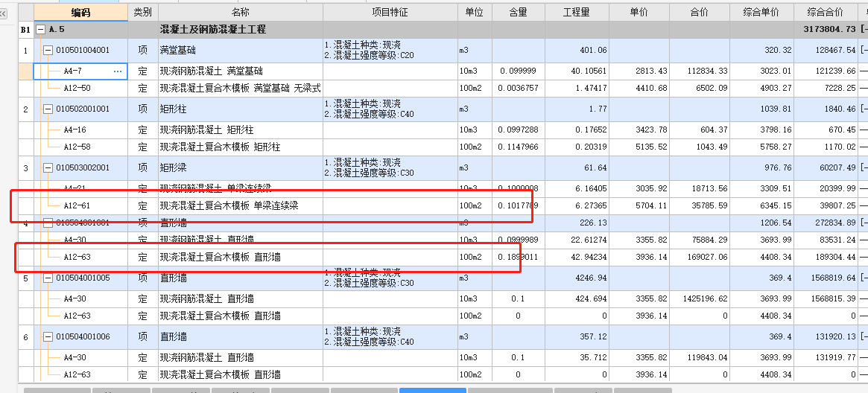Collapse item 010502001001 矩形柱

48,109
